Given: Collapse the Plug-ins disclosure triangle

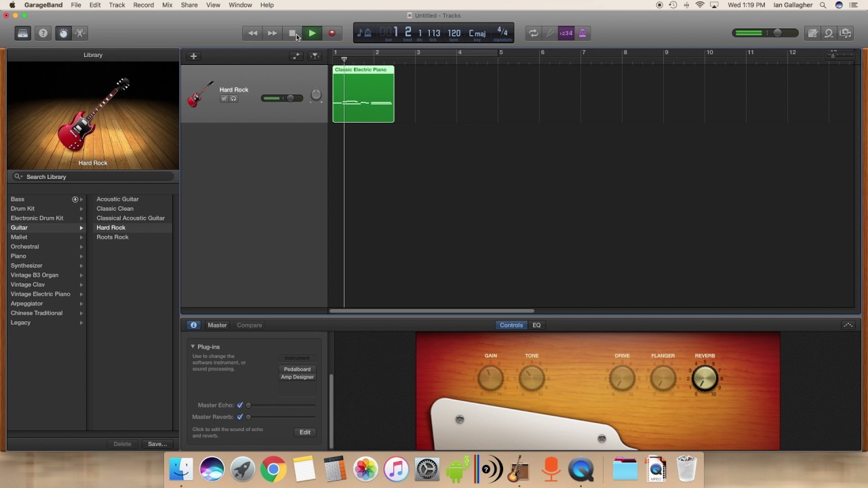Looking at the screenshot, I should (193, 346).
